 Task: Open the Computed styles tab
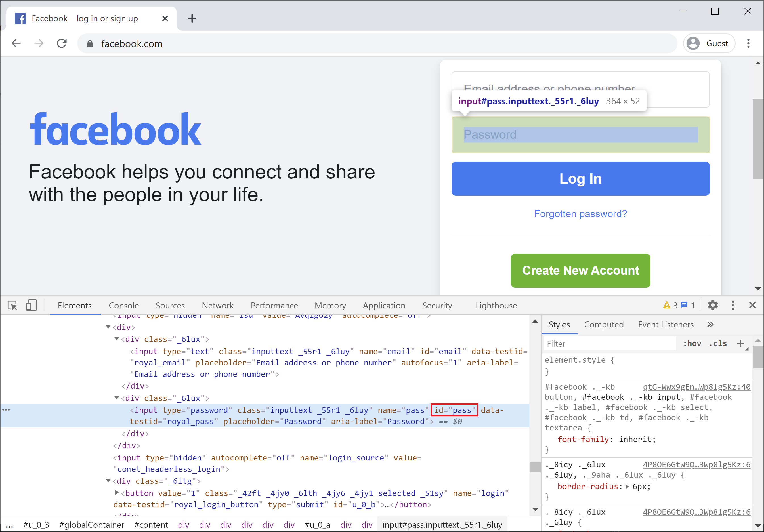tap(604, 324)
